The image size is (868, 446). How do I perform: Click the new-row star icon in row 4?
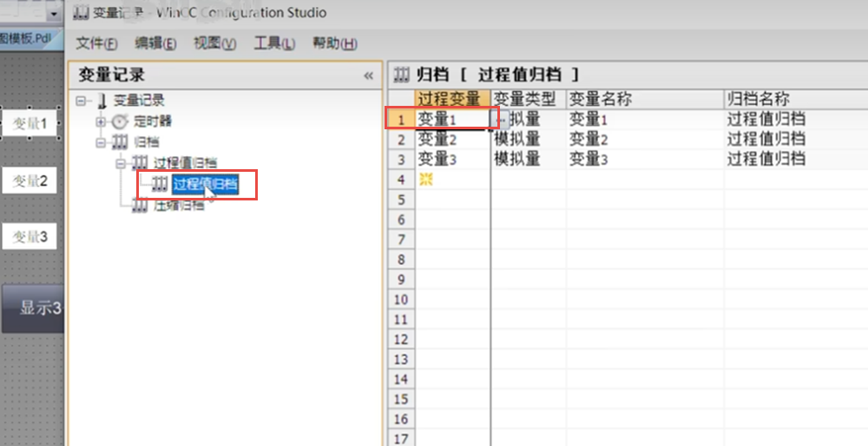point(425,179)
